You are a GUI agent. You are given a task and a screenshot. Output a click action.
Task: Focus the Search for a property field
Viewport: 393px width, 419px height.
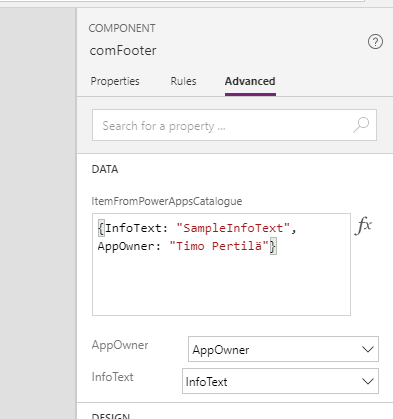(234, 125)
